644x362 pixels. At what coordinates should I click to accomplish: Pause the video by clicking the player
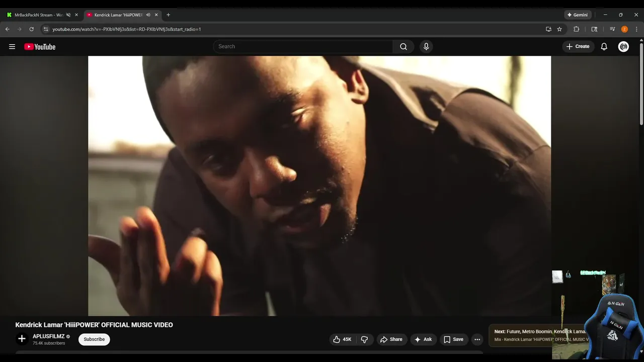tap(319, 186)
